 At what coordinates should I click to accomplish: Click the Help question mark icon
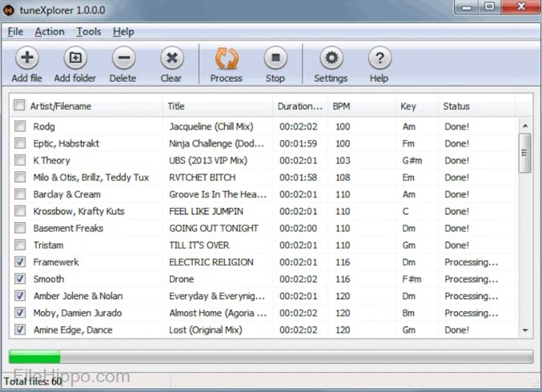coord(379,58)
